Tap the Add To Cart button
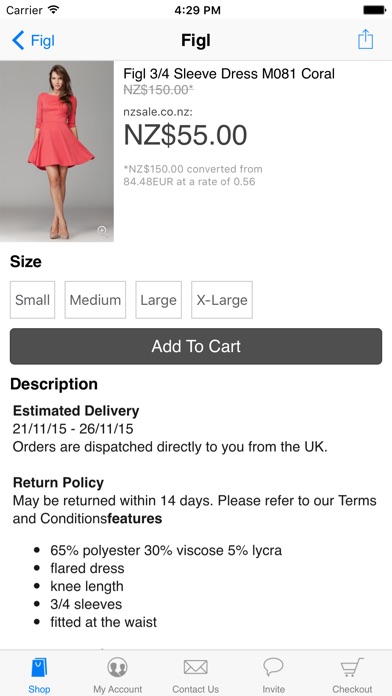 pos(196,346)
